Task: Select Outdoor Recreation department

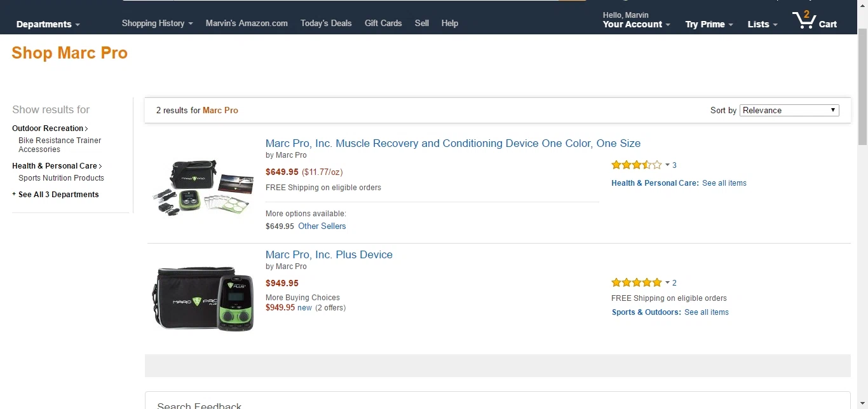Action: click(x=50, y=128)
